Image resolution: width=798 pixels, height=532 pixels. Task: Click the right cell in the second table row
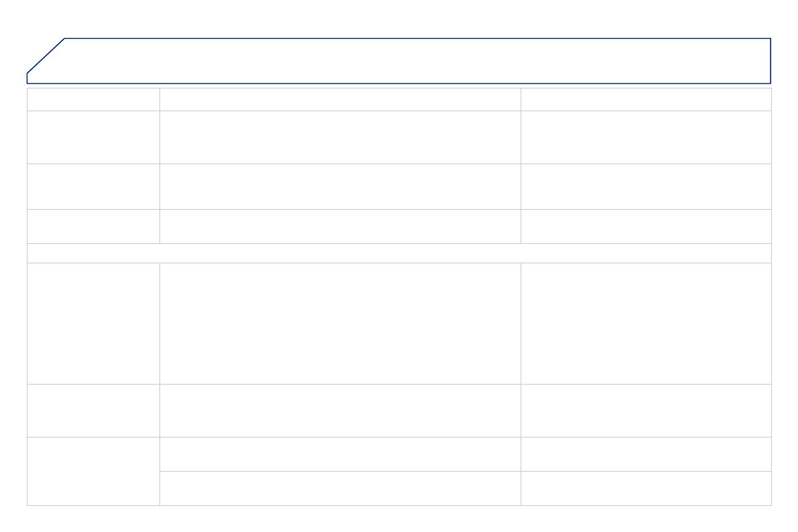click(x=646, y=137)
